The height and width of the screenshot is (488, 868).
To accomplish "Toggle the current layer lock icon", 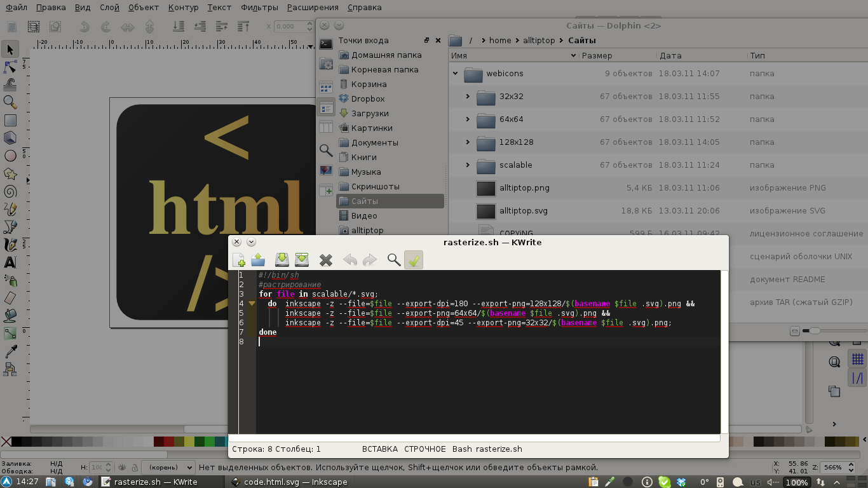I will 134,467.
